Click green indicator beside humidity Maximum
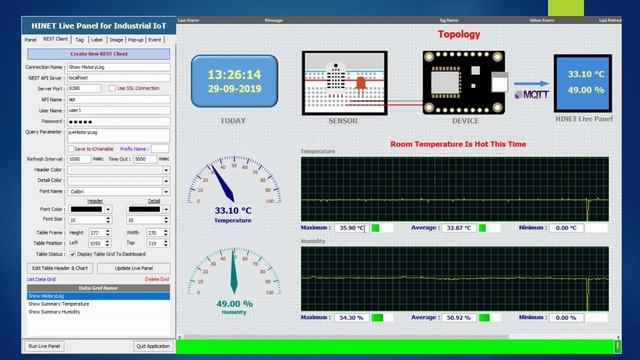 click(x=378, y=318)
